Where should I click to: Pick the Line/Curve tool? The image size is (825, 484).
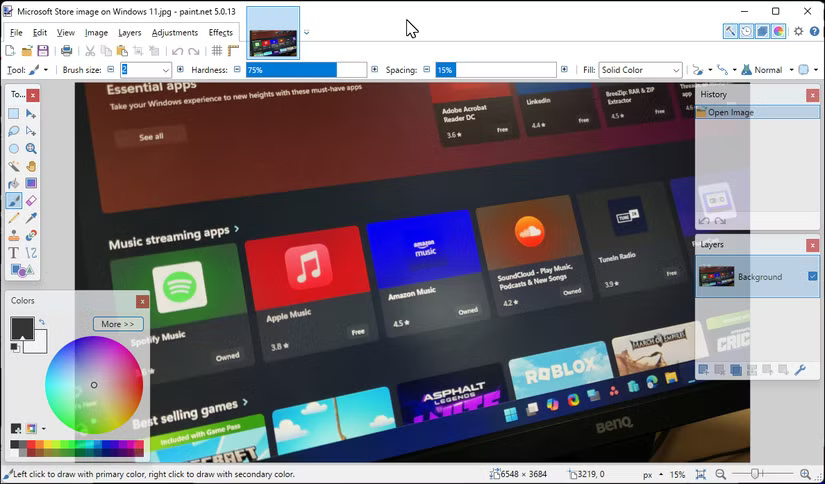pyautogui.click(x=31, y=253)
